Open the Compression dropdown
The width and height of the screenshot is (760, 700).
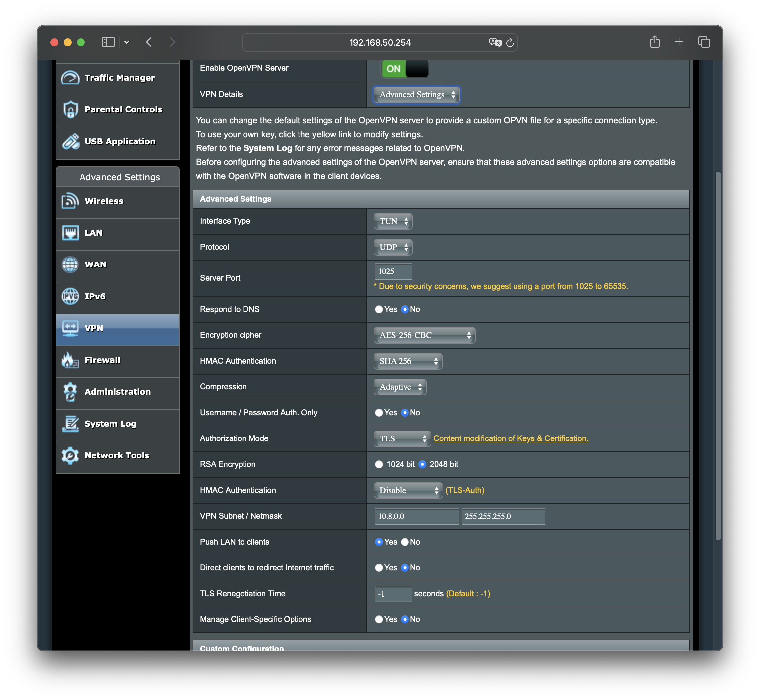point(400,387)
